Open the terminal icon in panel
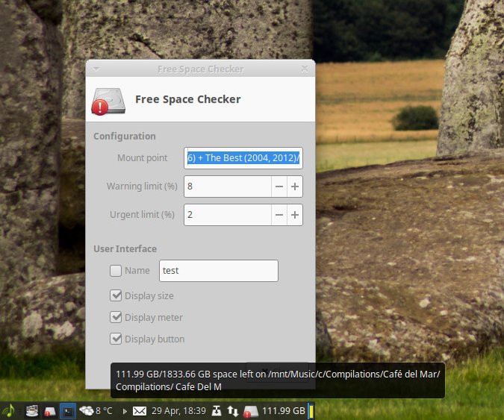This screenshot has height=420, width=504. click(x=68, y=410)
